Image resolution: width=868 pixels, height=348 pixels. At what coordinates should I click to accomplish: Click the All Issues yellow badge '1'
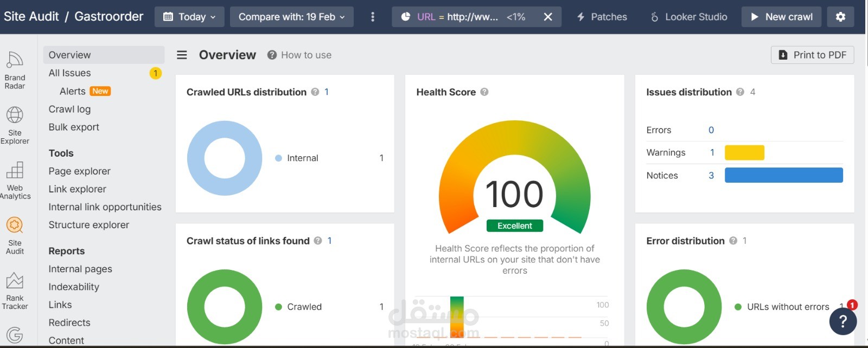(x=156, y=73)
